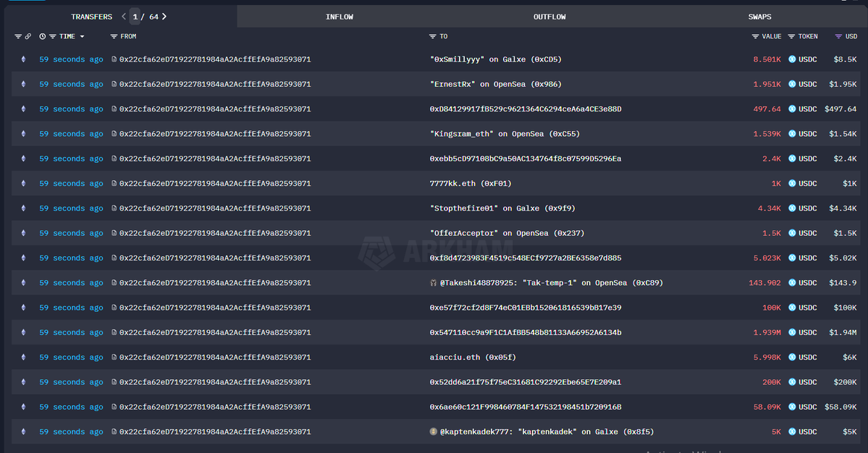This screenshot has height=453, width=868.
Task: Click avatar icon beside @kaptenkadek777
Action: pos(434,431)
